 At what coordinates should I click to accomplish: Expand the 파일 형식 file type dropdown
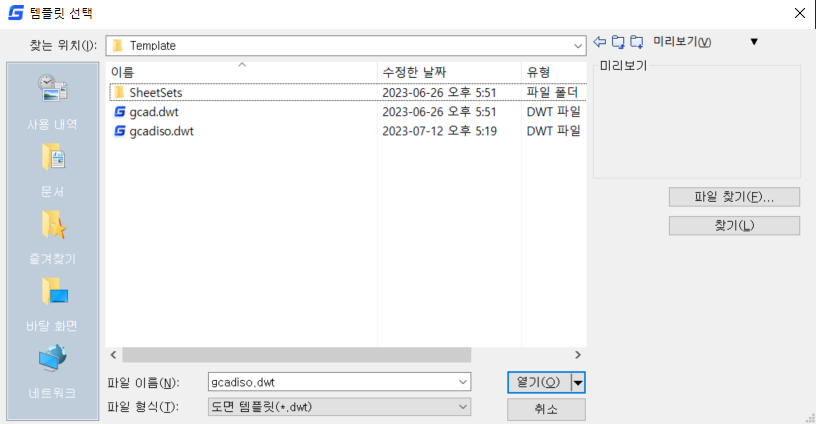[463, 407]
